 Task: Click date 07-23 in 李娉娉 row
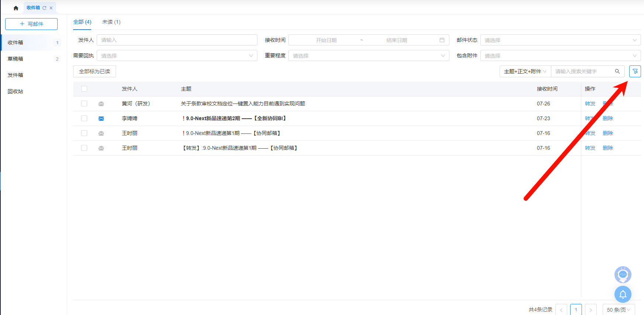tap(543, 118)
